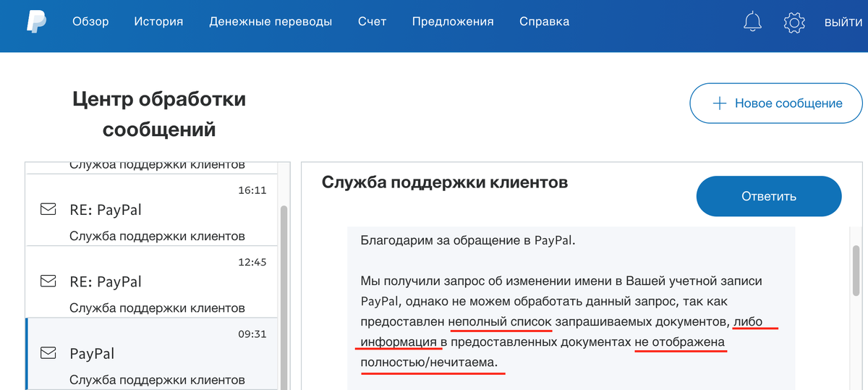
Task: Click plus icon in Новое сообщение button
Action: point(719,103)
